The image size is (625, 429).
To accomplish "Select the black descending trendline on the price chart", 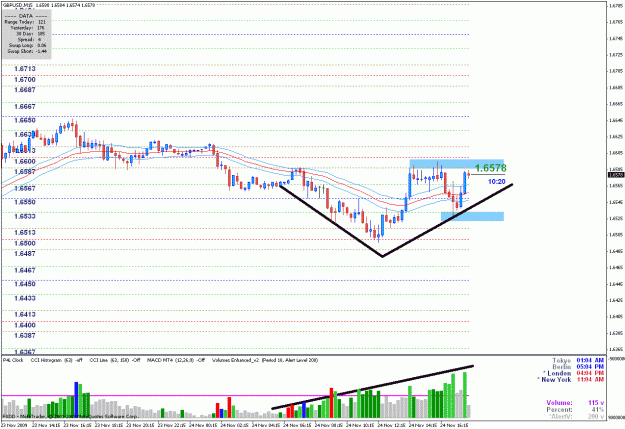I will (x=331, y=220).
